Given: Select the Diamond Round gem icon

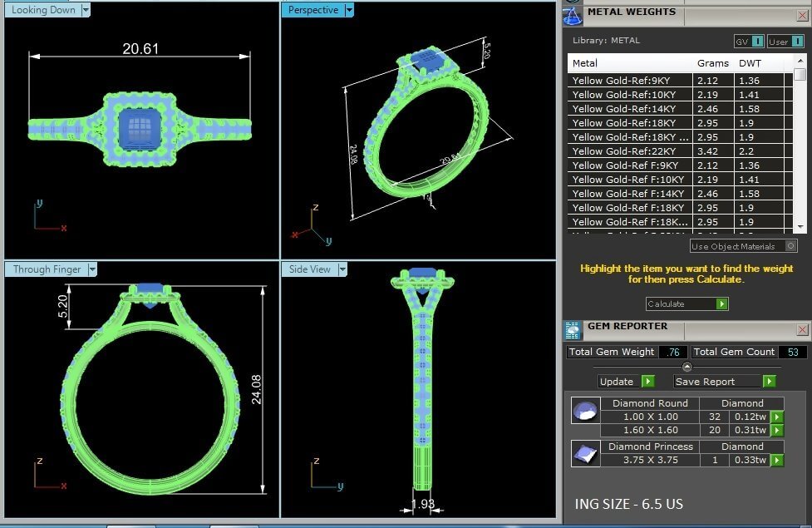Looking at the screenshot, I should pos(585,411).
